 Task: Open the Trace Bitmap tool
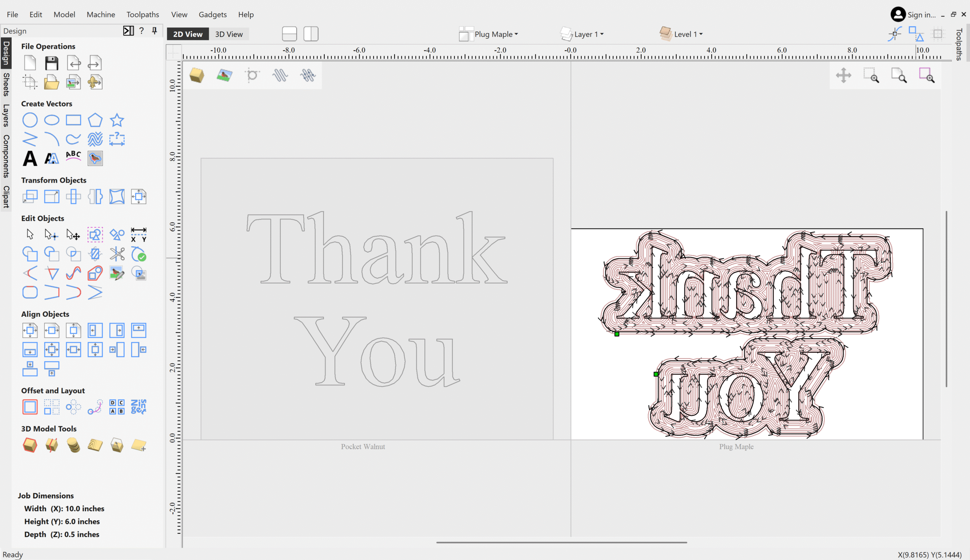95,158
